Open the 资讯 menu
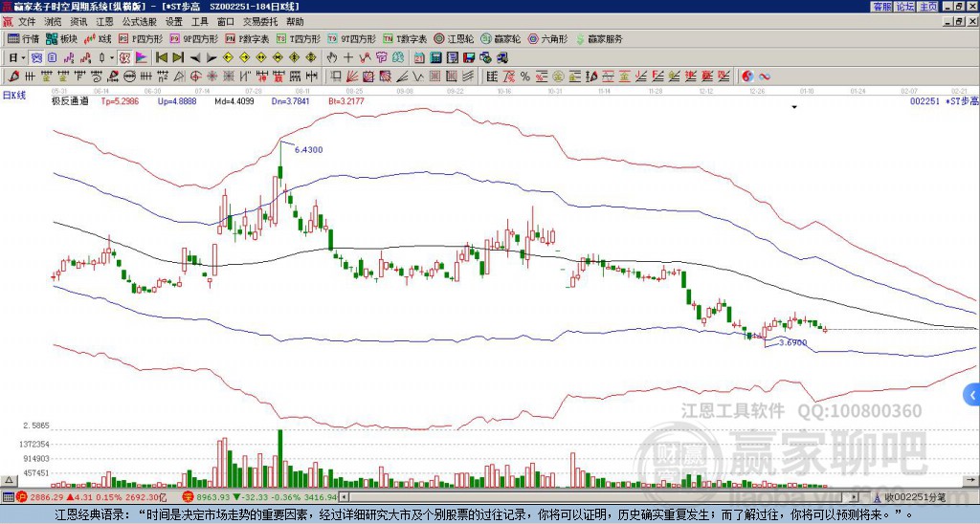Viewport: 980px width, 524px height. tap(78, 22)
